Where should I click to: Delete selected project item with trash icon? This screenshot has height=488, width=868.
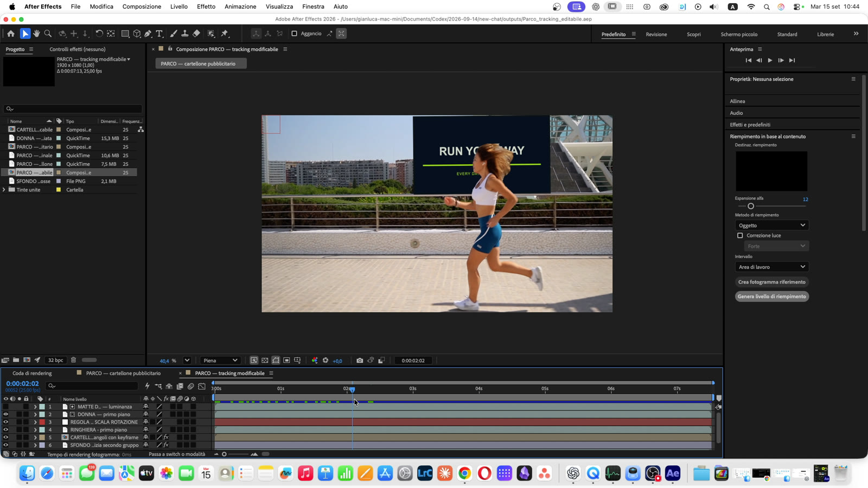73,360
